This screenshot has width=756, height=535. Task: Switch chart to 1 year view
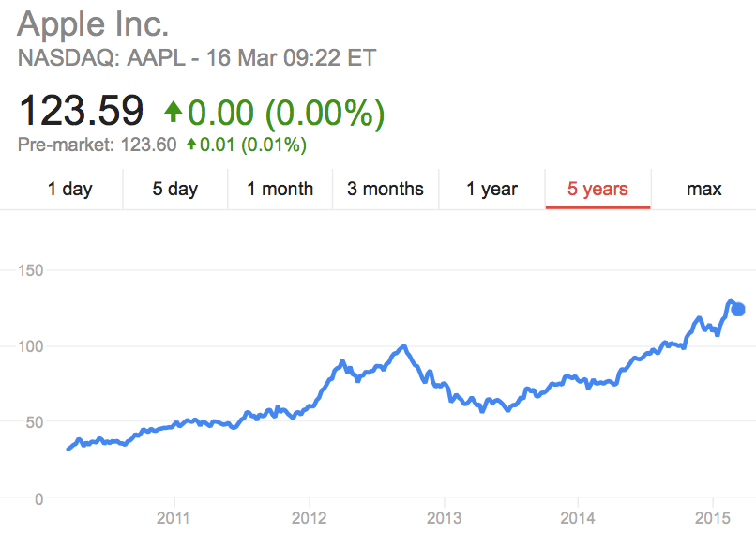492,189
